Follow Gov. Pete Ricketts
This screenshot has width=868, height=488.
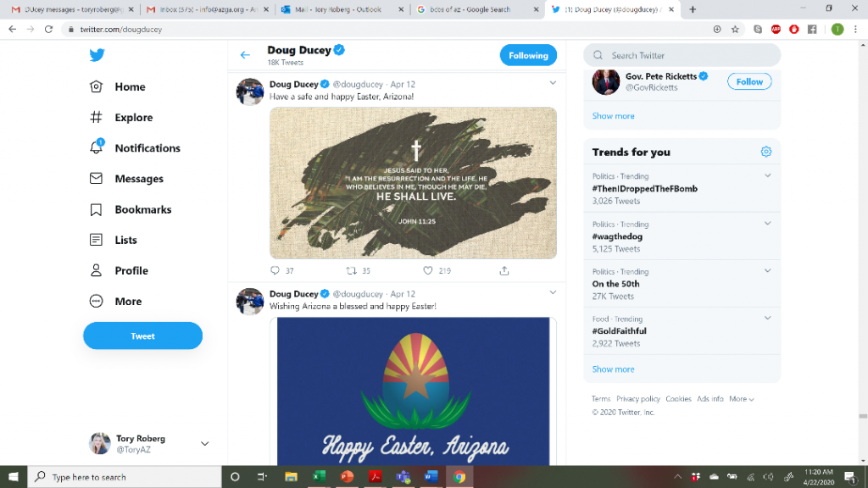749,81
